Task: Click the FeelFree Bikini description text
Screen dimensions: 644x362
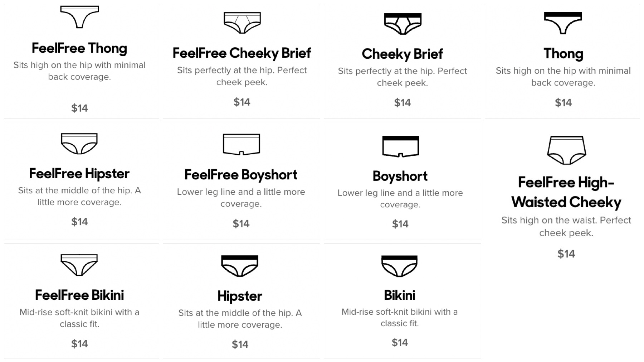Action: click(x=79, y=318)
